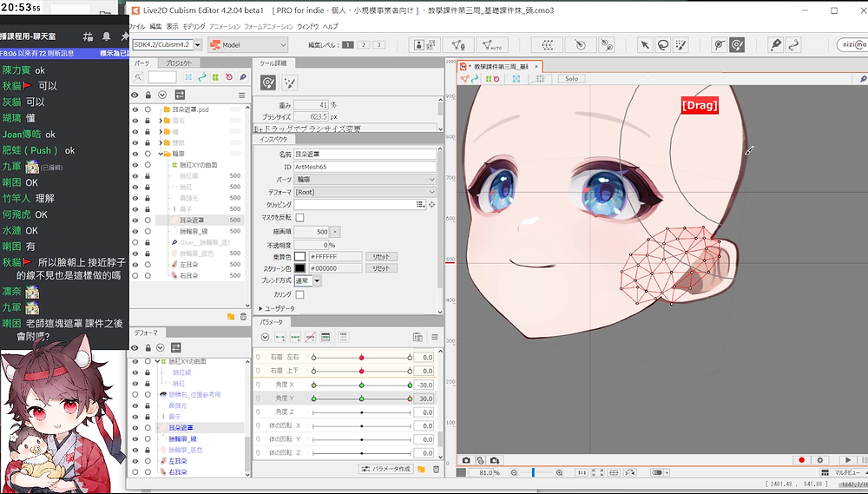The height and width of the screenshot is (494, 868).
Task: Zoom out with magnifier minus icon
Action: pos(514,473)
